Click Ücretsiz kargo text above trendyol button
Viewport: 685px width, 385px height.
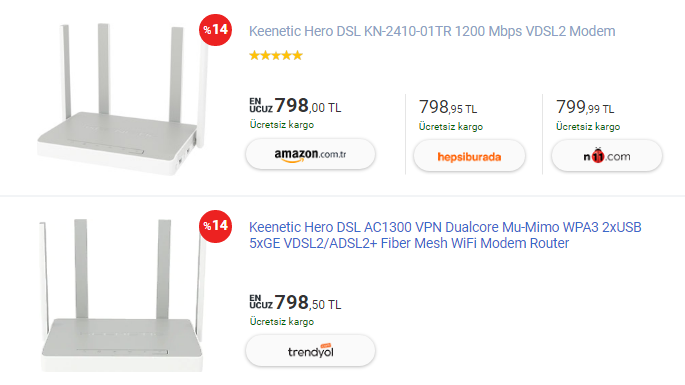[282, 322]
